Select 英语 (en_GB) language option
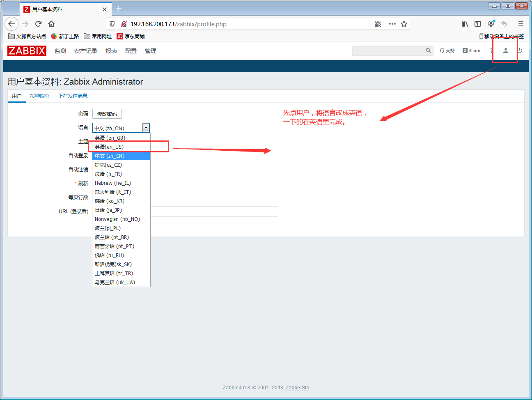This screenshot has width=532, height=400. pyautogui.click(x=121, y=138)
